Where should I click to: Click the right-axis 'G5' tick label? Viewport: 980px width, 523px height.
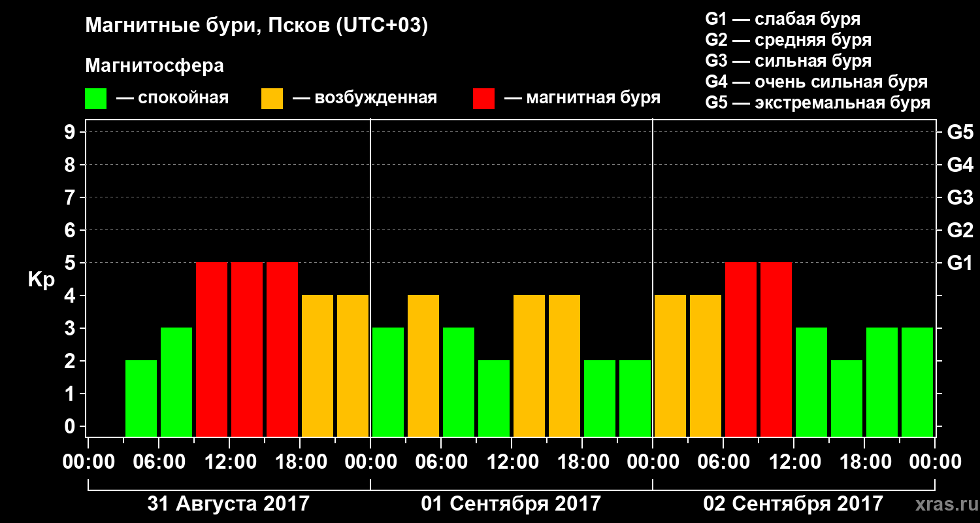tap(960, 132)
